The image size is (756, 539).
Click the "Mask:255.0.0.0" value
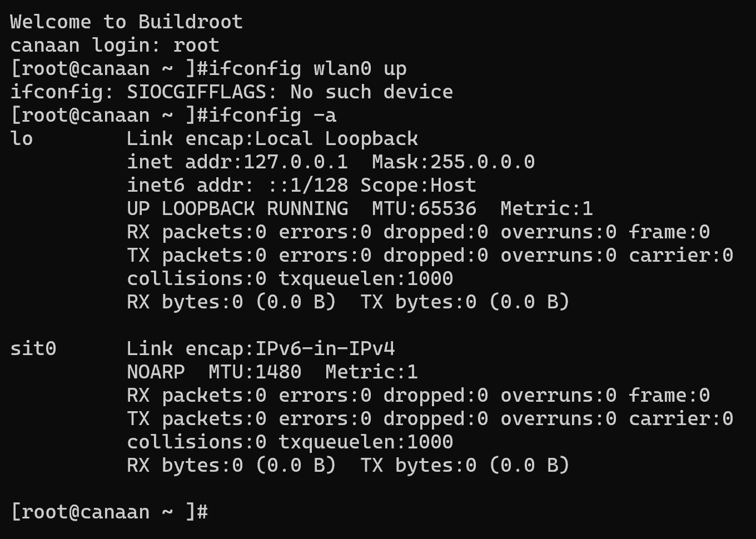453,162
